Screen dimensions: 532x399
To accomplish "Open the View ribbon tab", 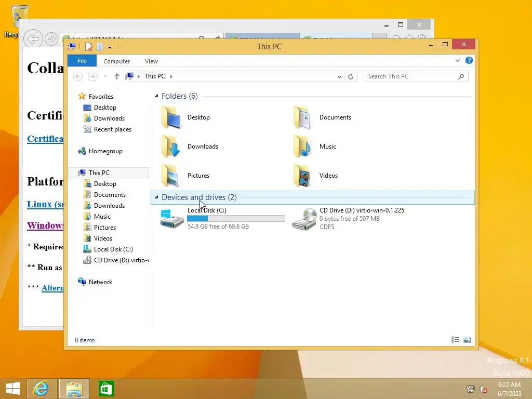I will click(151, 61).
